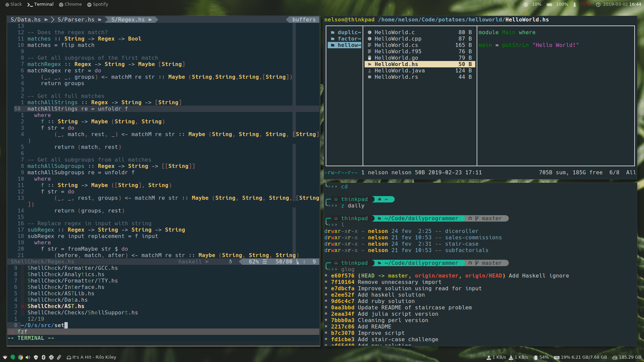The width and height of the screenshot is (644, 362).
Task: Select HelloWorld.cpp in ranger file list
Action: click(x=420, y=39)
